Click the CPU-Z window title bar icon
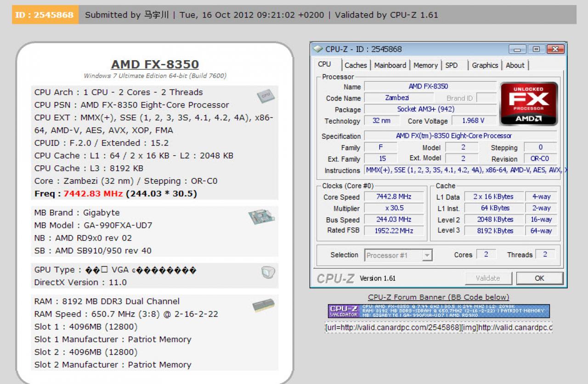 pyautogui.click(x=317, y=49)
